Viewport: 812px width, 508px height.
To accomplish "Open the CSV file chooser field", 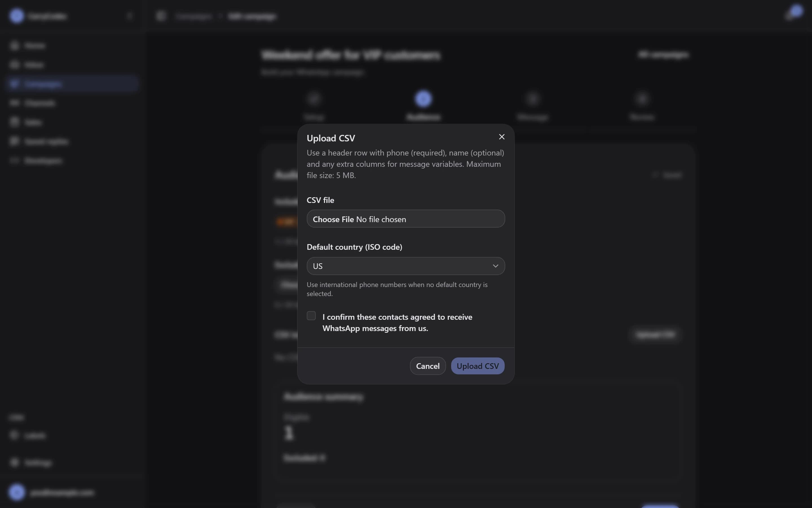I will [406, 219].
